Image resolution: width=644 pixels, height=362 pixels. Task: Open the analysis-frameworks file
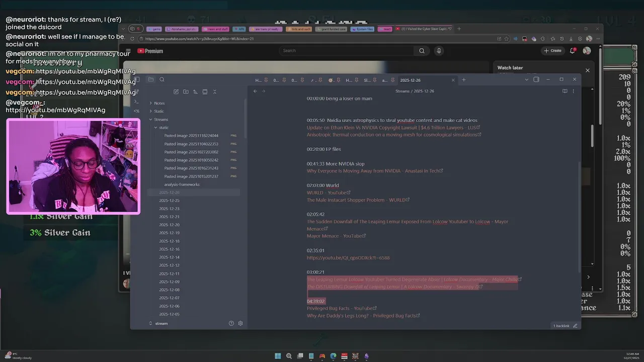click(182, 185)
